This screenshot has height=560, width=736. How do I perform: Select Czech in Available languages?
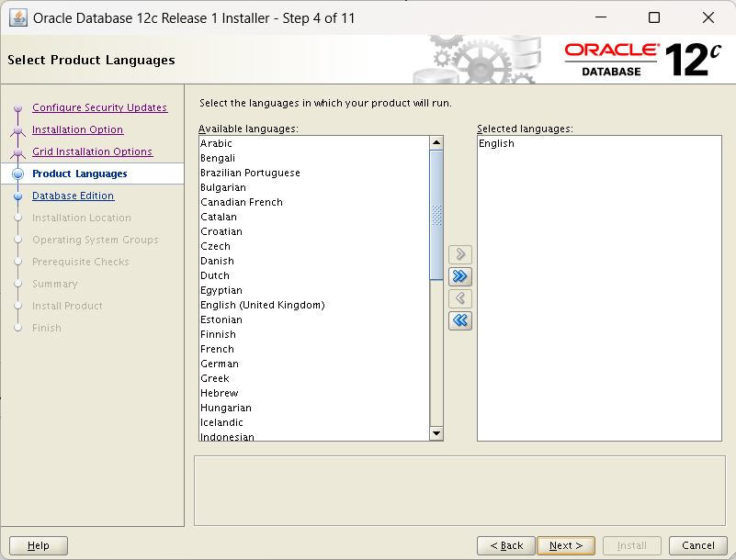point(314,246)
